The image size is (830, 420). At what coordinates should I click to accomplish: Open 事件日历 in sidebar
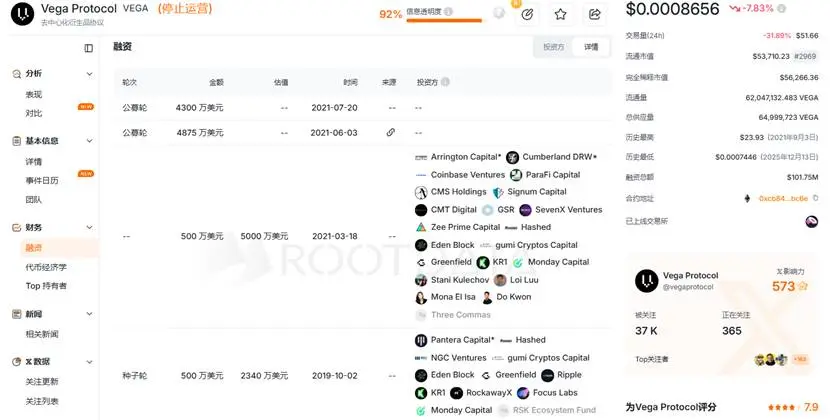(x=42, y=180)
